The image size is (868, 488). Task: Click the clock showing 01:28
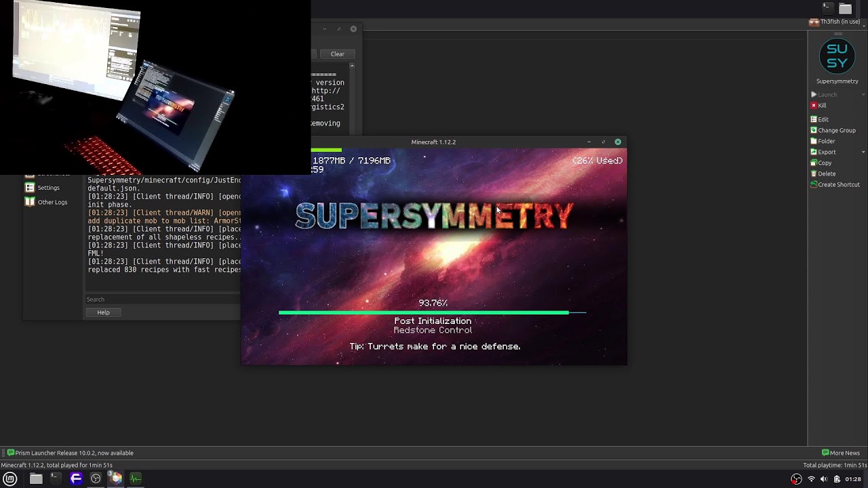(853, 479)
